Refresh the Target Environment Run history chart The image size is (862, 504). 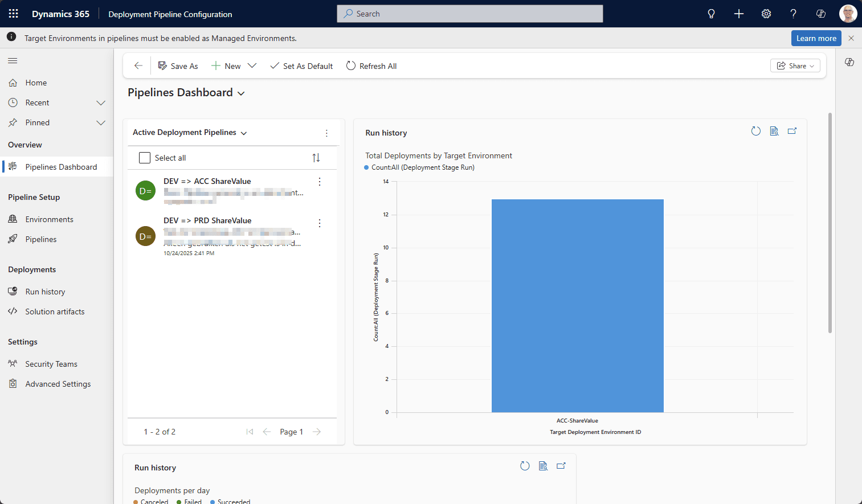coord(756,131)
